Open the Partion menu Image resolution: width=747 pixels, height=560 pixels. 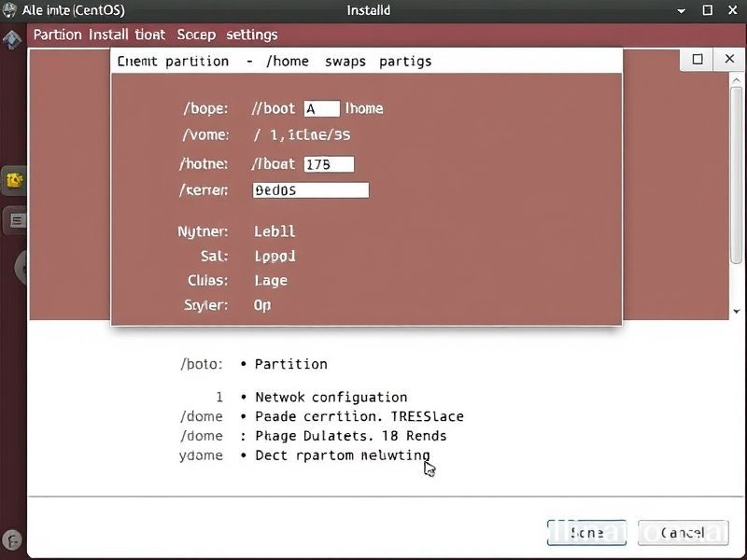57,35
